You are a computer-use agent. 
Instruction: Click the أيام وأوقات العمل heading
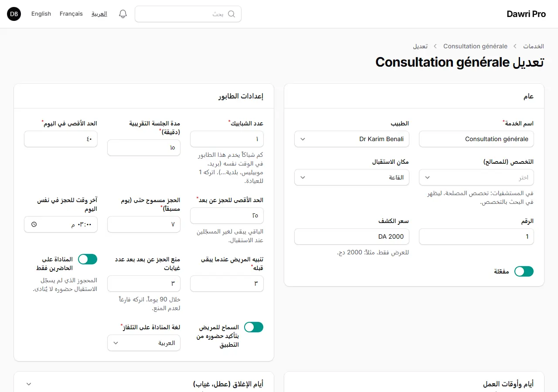point(508,384)
